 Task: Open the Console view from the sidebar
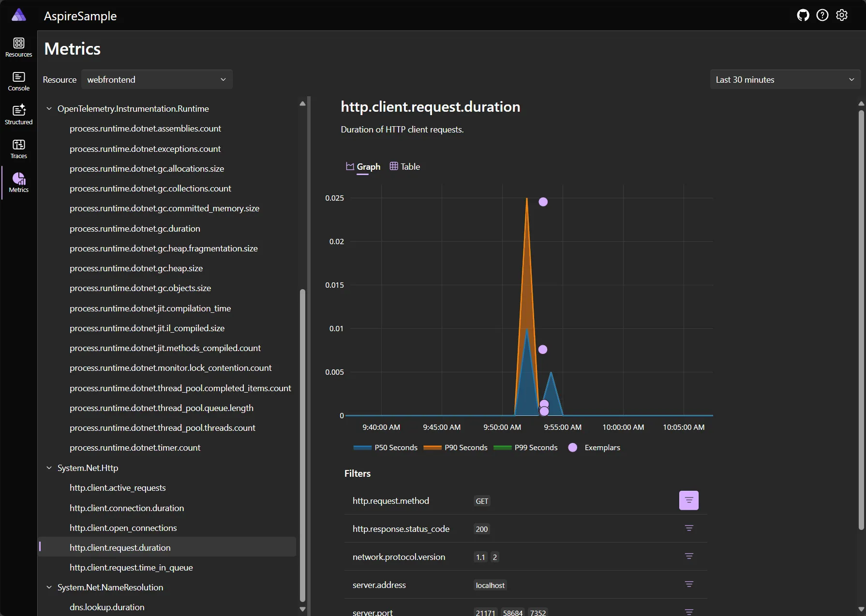(x=18, y=80)
